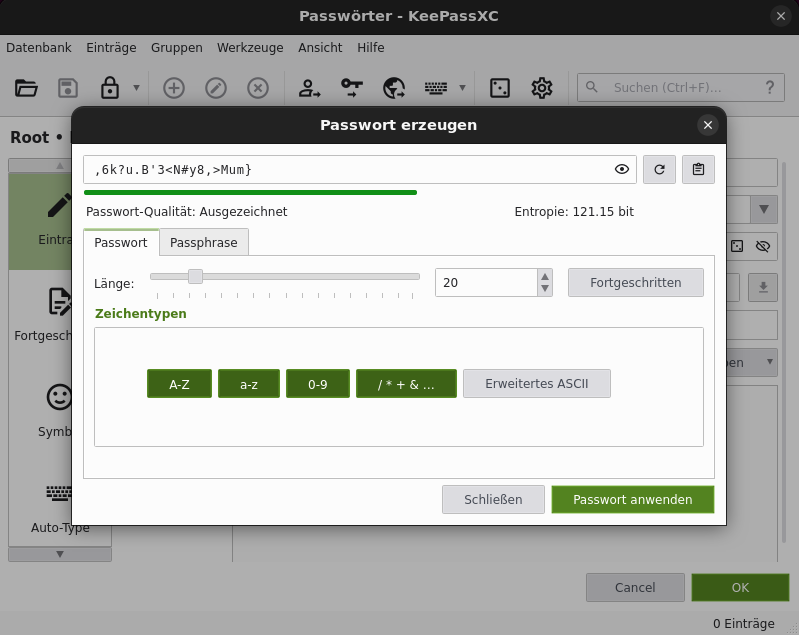Click magnifier icon in search box
Screen dimensions: 799x635
(592, 87)
